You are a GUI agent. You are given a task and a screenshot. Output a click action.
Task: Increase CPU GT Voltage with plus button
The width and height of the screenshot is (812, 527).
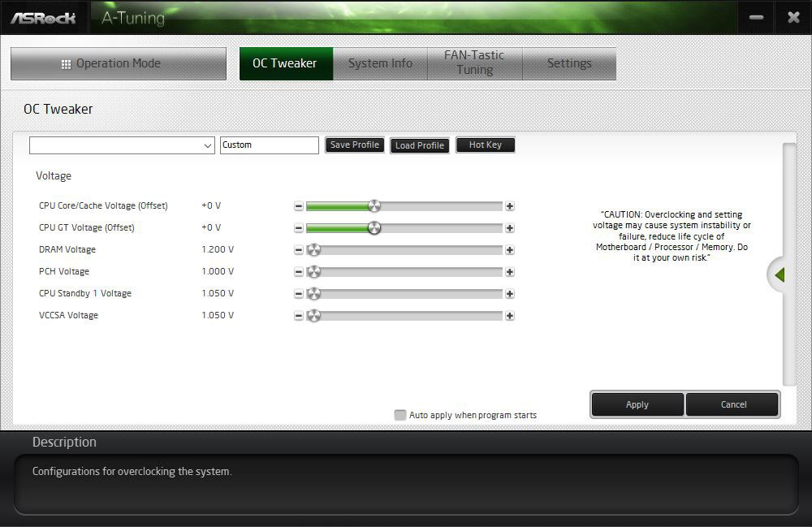pos(510,228)
